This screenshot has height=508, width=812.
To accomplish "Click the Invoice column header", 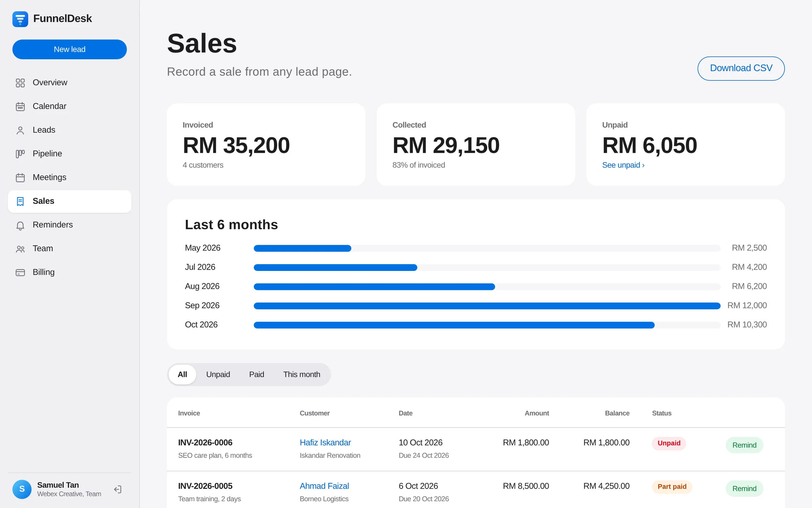I will [189, 413].
